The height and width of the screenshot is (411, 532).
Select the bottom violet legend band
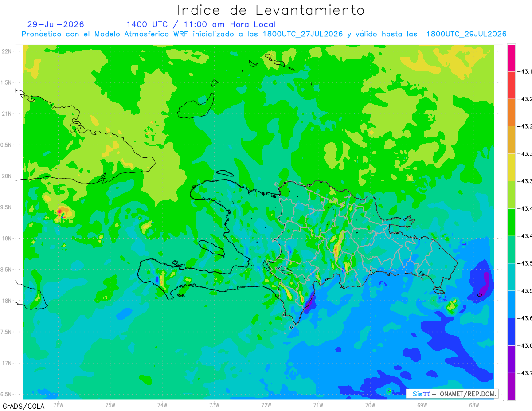[x=511, y=387]
